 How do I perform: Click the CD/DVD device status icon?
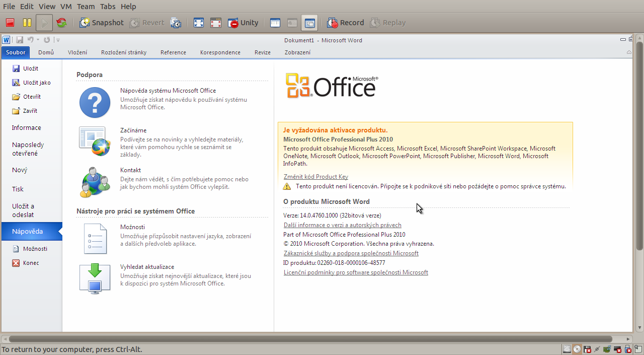point(577,349)
